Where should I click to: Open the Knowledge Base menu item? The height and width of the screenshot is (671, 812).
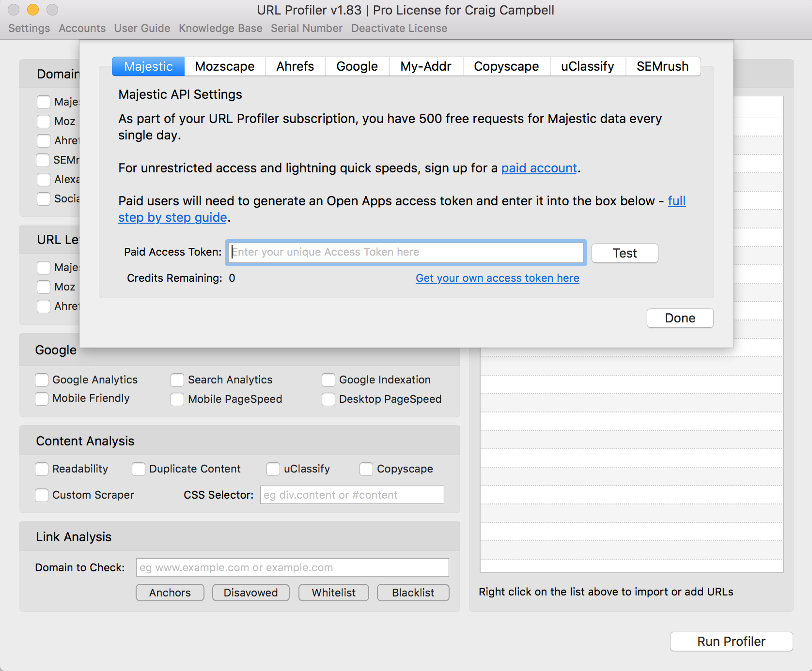point(220,28)
